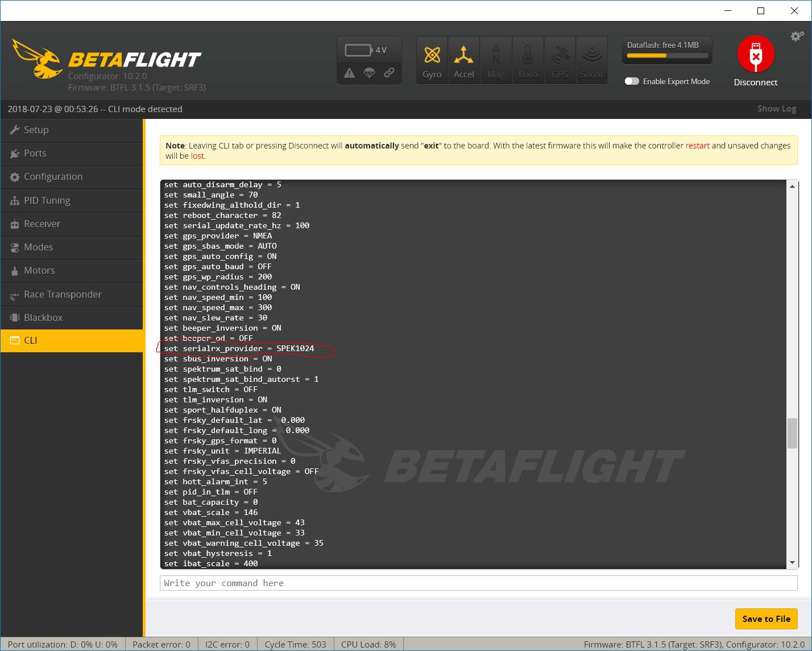Click the CLI output scrollbar thumb
Viewport: 812px width, 651px height.
[x=792, y=434]
